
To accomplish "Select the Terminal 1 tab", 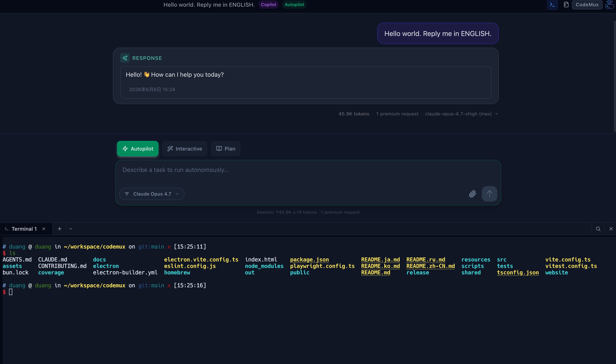I will coord(24,229).
